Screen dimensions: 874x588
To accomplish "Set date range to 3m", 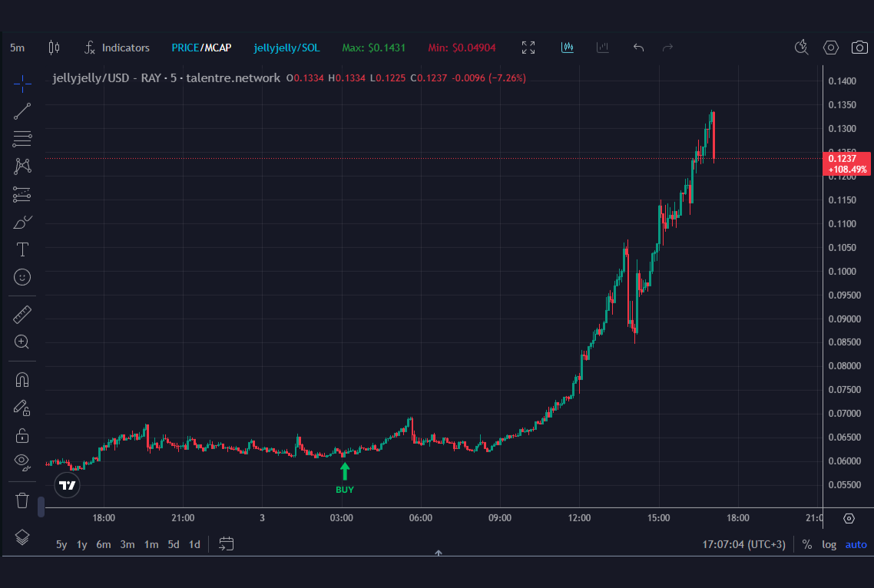I will point(127,544).
